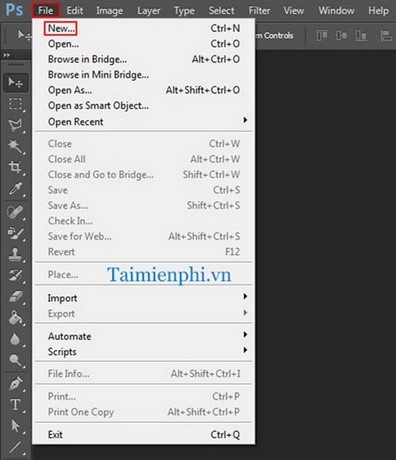Click the greyed-out Place... entry
The width and height of the screenshot is (396, 460).
pos(144,275)
